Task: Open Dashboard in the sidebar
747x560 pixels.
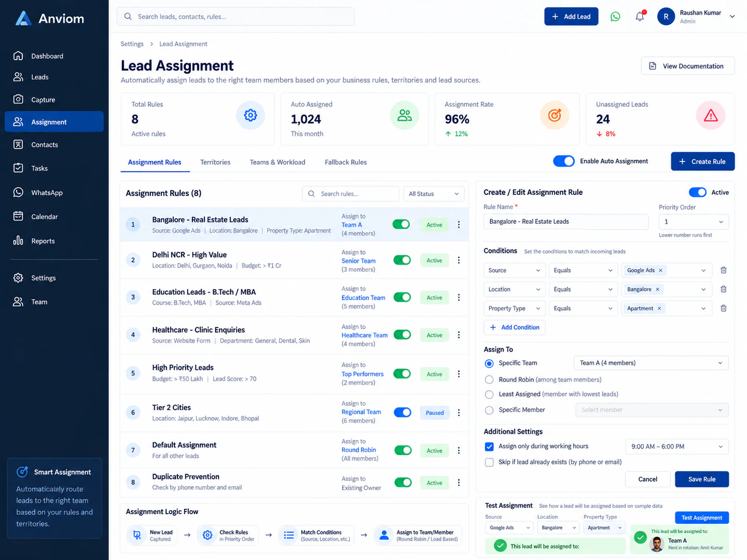Action: click(54, 56)
